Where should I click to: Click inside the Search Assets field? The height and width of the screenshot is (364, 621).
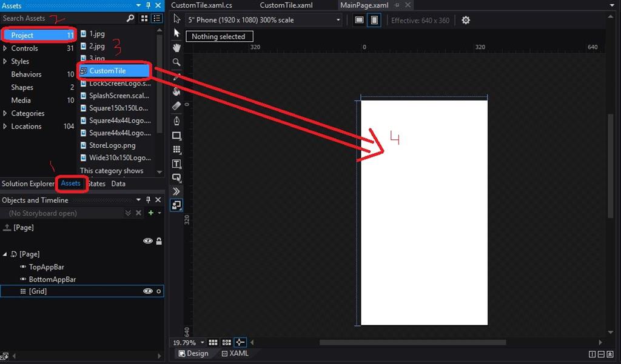tap(61, 18)
